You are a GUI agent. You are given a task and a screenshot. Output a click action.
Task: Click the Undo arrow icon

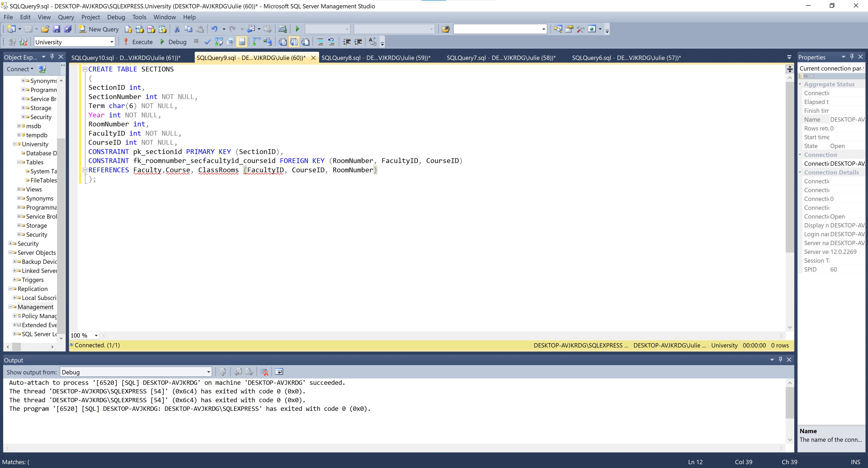pos(214,29)
